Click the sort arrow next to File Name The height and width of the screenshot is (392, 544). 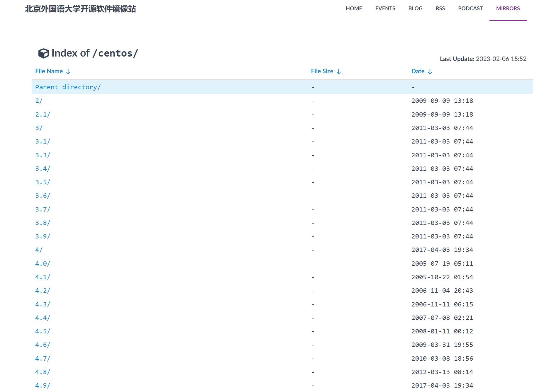pos(68,71)
